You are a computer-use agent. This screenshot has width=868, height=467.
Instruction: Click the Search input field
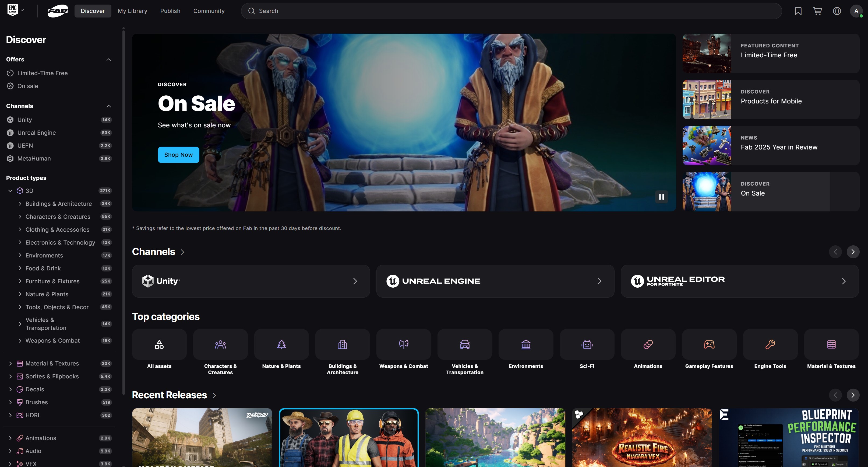(511, 11)
